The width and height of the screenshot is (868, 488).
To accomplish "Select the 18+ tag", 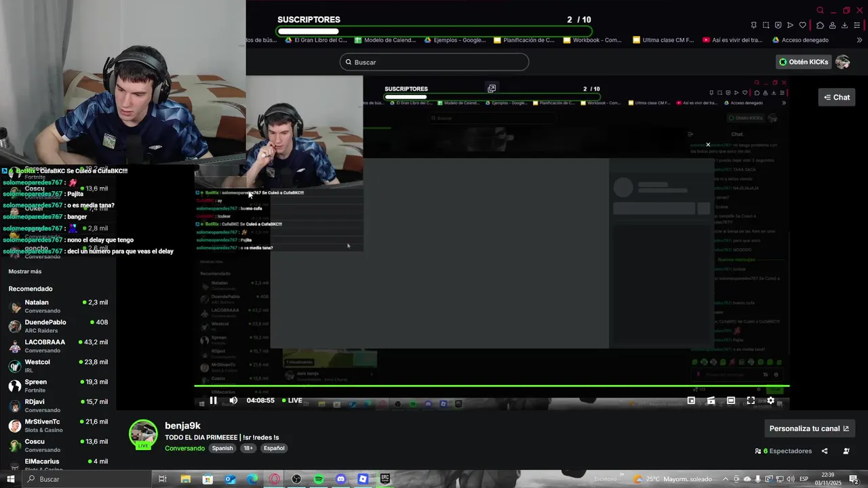I will tap(248, 448).
